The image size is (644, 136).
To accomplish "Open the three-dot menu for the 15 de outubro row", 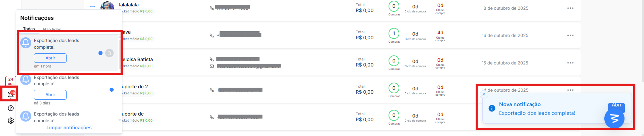I will [570, 63].
